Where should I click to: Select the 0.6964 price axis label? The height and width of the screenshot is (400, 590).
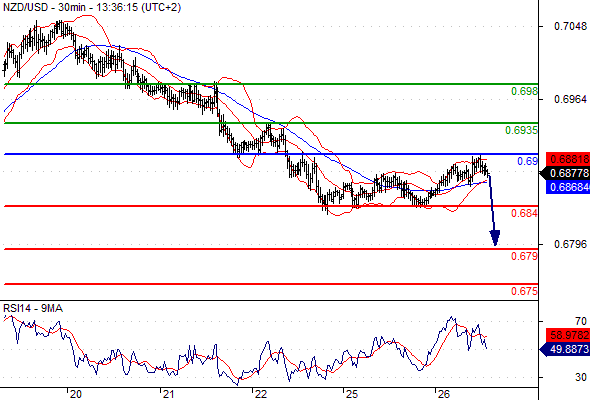pos(570,99)
